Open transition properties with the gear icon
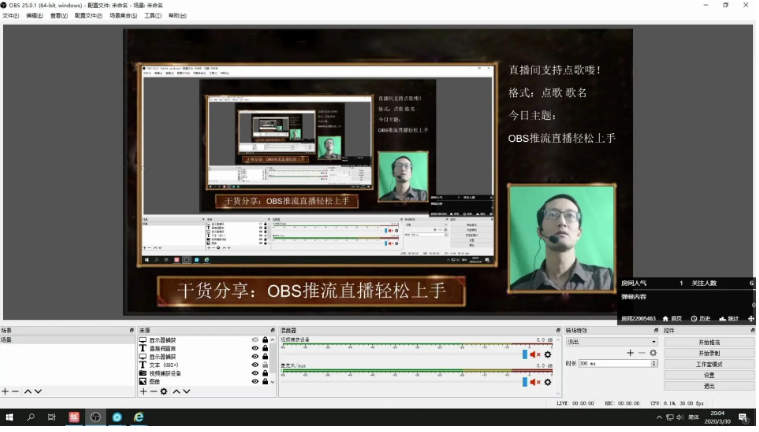 point(653,353)
